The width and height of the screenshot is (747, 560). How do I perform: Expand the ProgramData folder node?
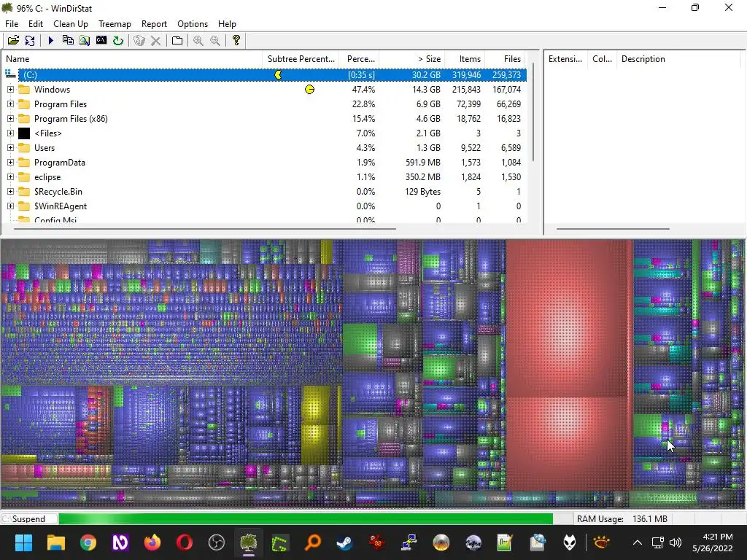(10, 163)
